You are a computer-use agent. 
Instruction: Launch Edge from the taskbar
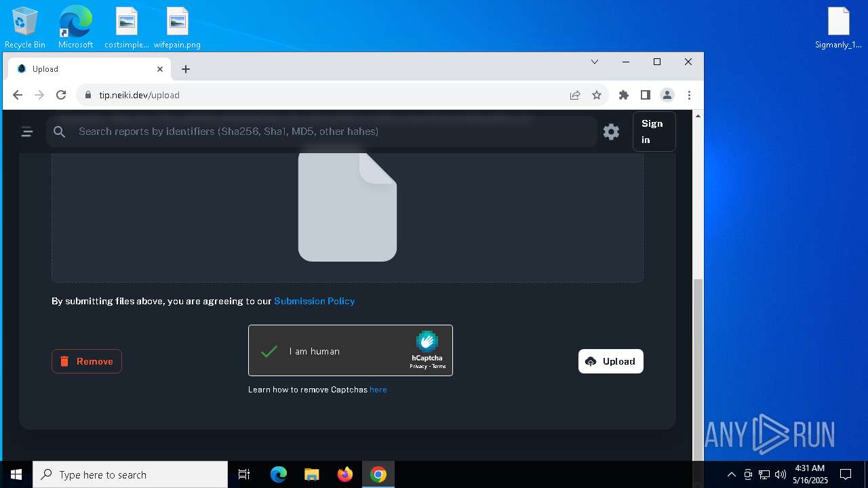[279, 474]
